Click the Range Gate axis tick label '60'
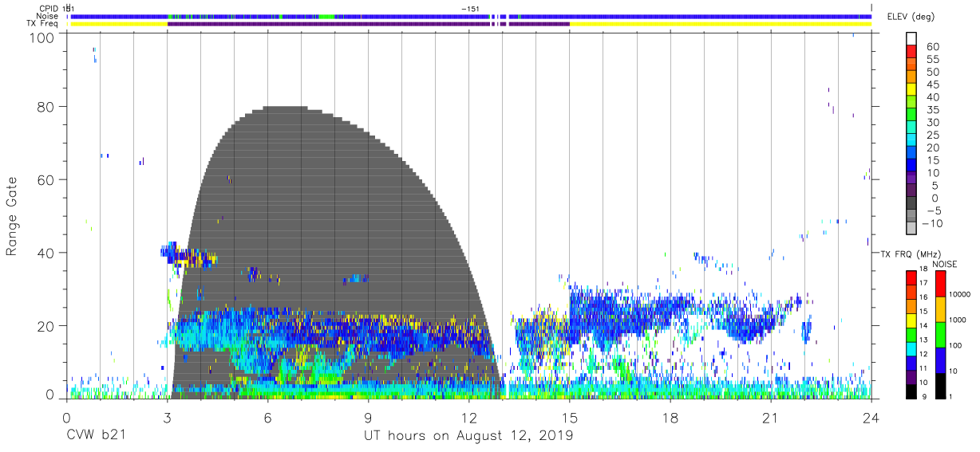 click(46, 179)
